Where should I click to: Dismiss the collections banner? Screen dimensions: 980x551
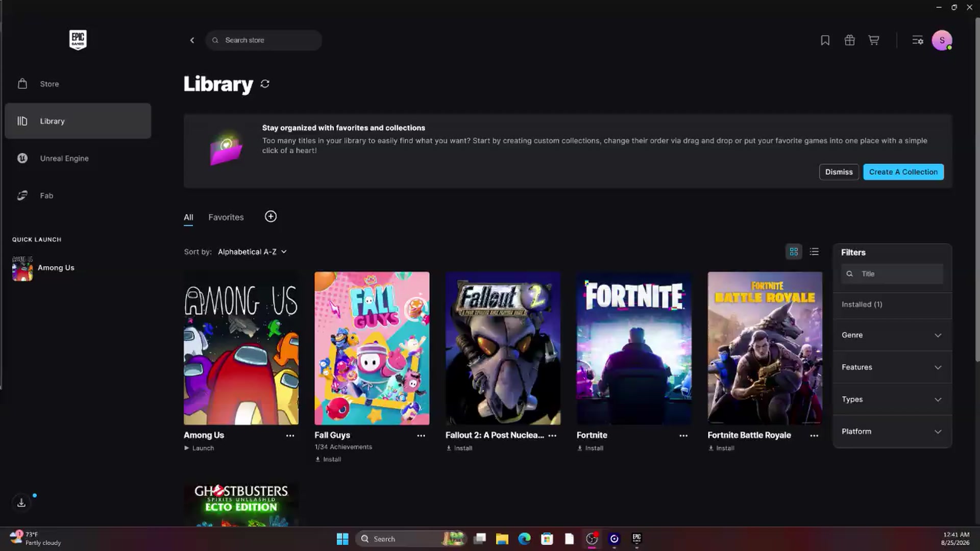[839, 172]
